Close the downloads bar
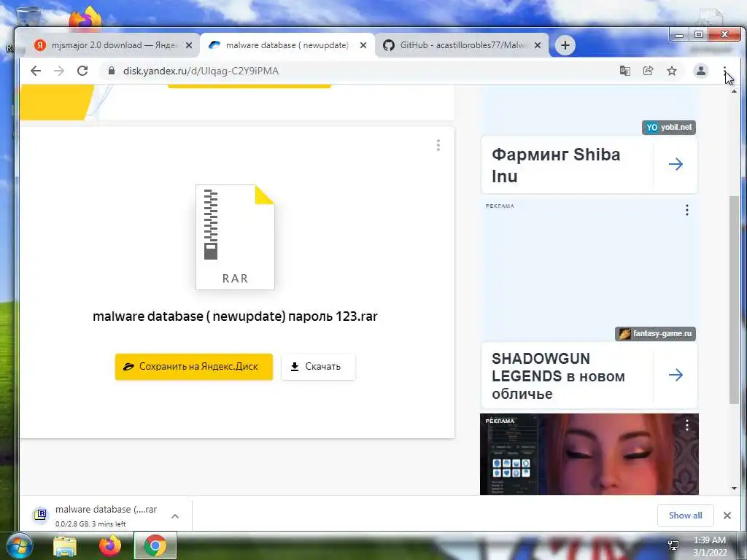The height and width of the screenshot is (560, 747). tap(727, 516)
